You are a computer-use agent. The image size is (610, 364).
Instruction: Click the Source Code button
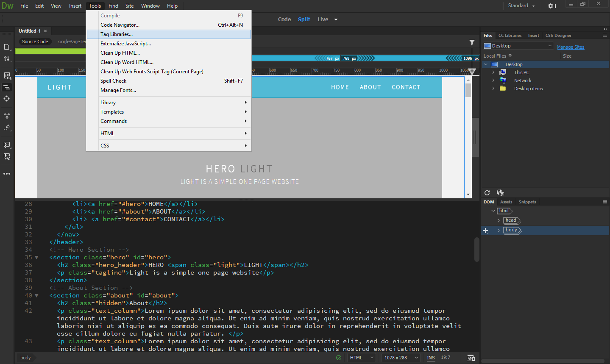click(x=35, y=42)
